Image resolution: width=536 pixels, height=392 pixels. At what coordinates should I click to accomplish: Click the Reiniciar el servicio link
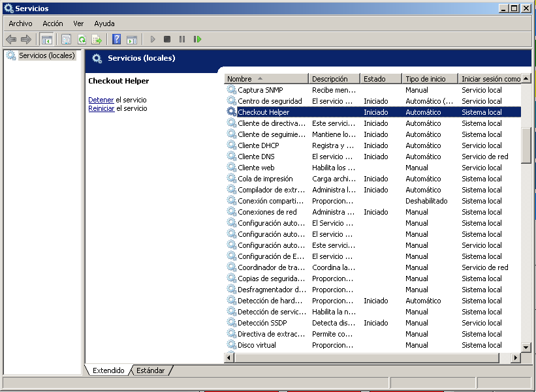[x=101, y=108]
